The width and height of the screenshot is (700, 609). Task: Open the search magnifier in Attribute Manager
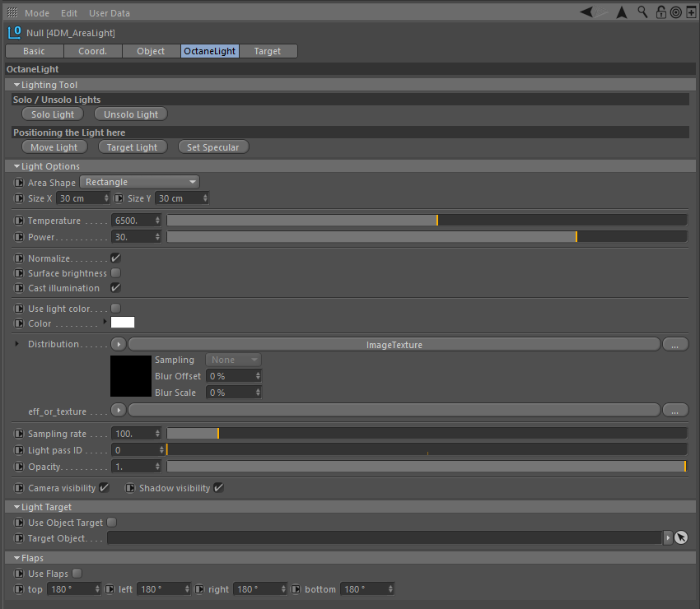(x=642, y=12)
